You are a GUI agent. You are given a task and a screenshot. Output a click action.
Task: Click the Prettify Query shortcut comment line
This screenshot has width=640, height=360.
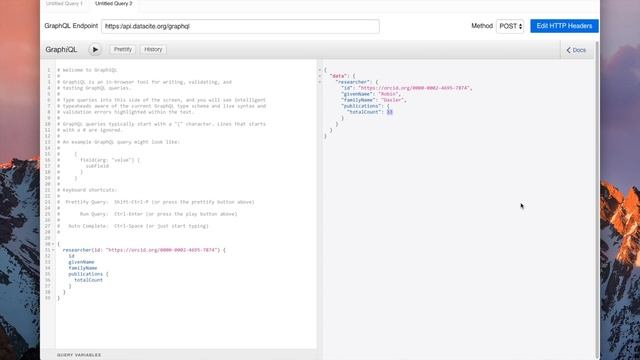156,202
